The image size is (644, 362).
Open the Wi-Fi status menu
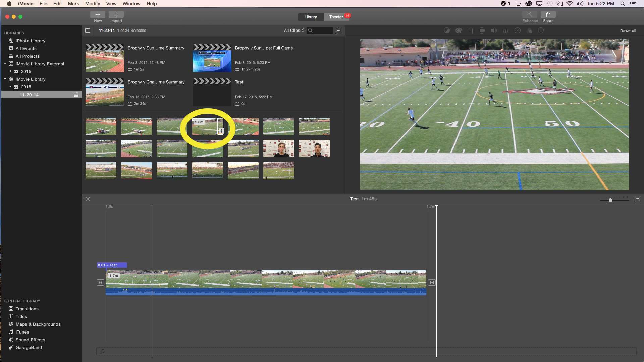[x=570, y=4]
